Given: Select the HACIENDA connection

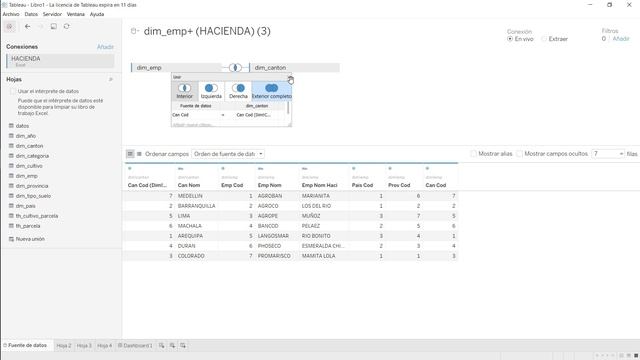Looking at the screenshot, I should click(60, 61).
